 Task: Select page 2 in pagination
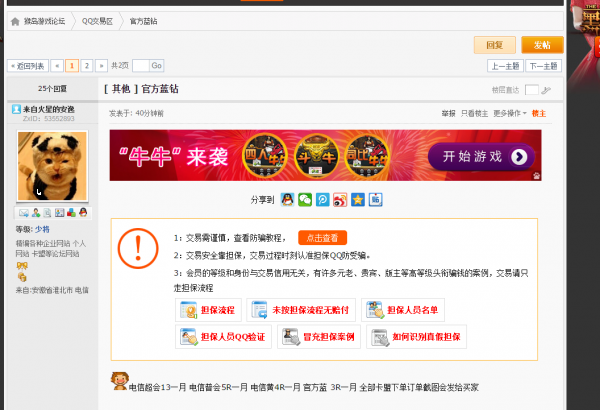(87, 66)
